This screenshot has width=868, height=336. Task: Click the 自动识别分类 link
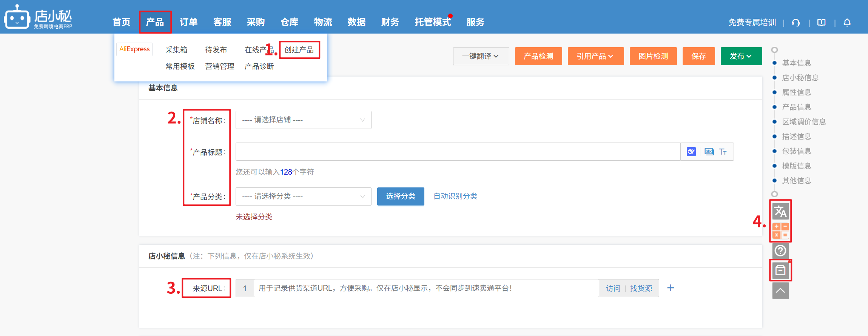pyautogui.click(x=455, y=196)
